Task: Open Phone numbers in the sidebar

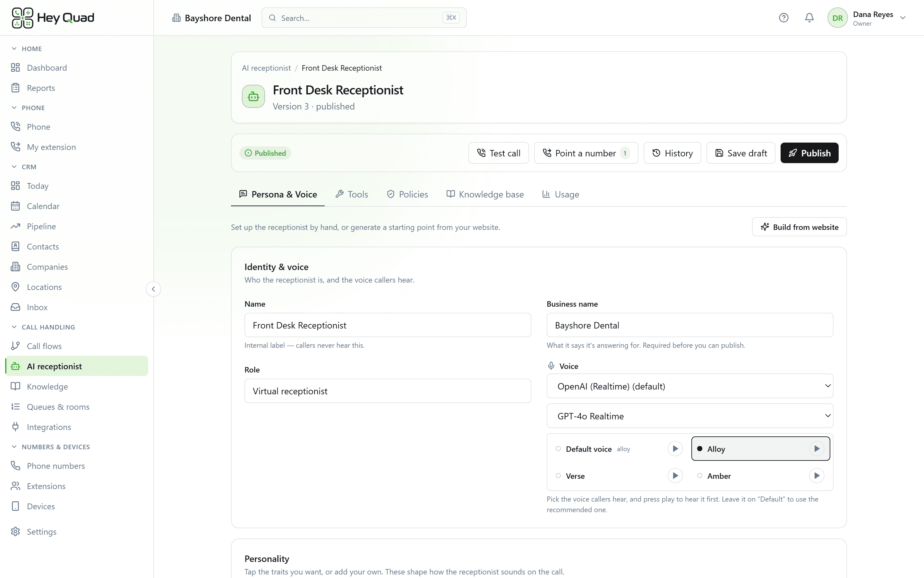Action: [77, 466]
